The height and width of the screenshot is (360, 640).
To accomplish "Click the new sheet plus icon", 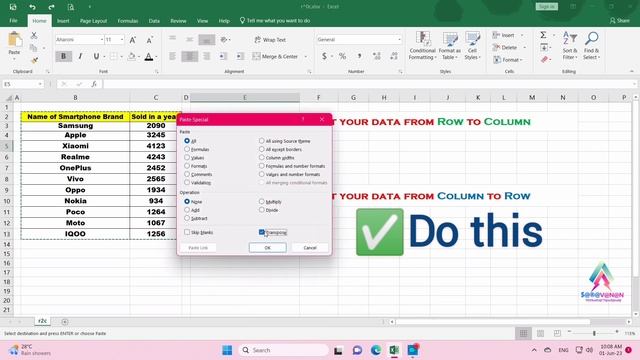I will click(x=64, y=322).
